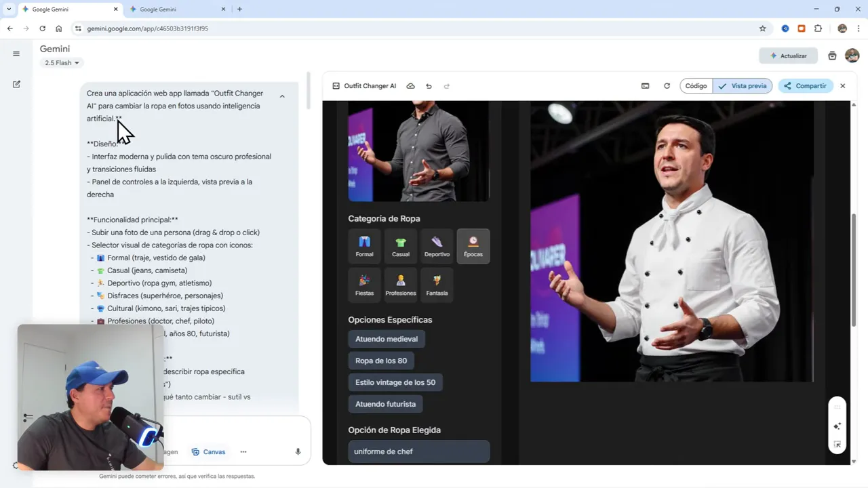Toggle the Atuendo medieval option chip
The image size is (868, 488).
click(x=387, y=338)
